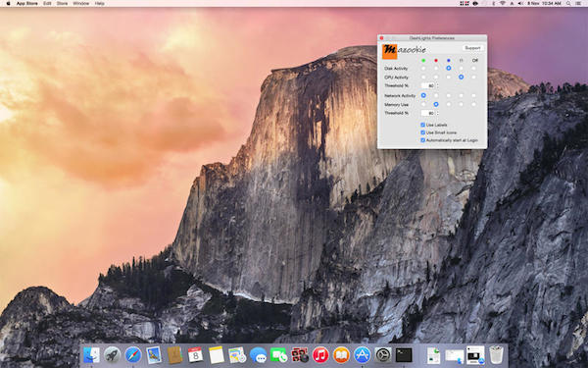
Task: Click the CPU Threshold % stepper arrows
Action: coord(437,85)
